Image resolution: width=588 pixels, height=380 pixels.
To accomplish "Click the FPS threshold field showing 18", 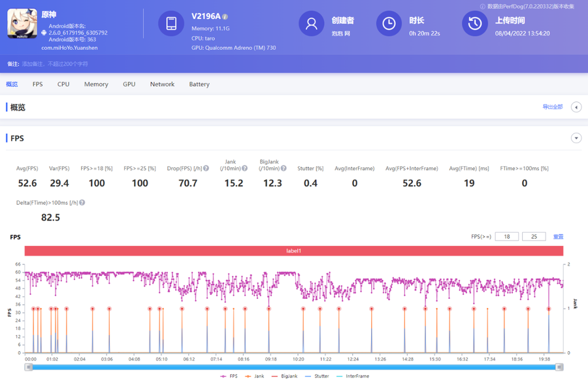I will (x=507, y=237).
